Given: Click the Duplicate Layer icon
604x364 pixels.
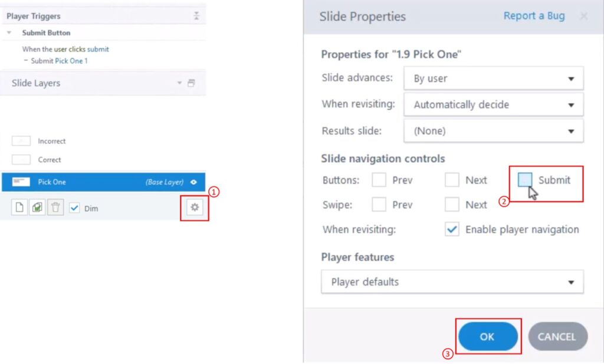Looking at the screenshot, I should coord(37,208).
